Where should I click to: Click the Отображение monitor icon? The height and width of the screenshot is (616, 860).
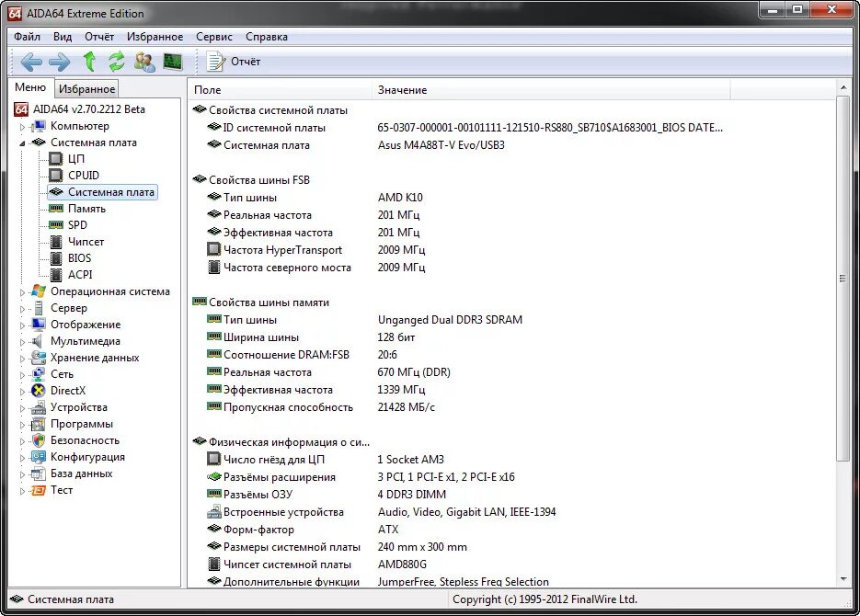pos(39,325)
